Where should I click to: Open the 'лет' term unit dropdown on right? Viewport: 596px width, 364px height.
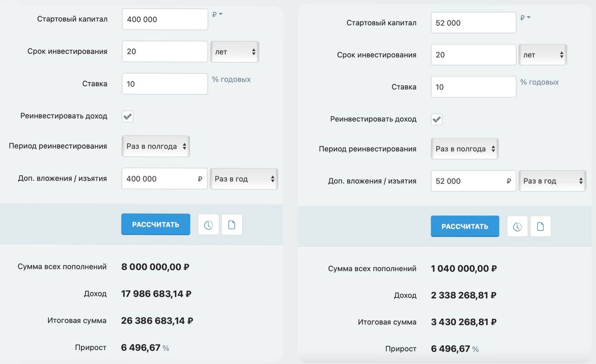point(543,55)
